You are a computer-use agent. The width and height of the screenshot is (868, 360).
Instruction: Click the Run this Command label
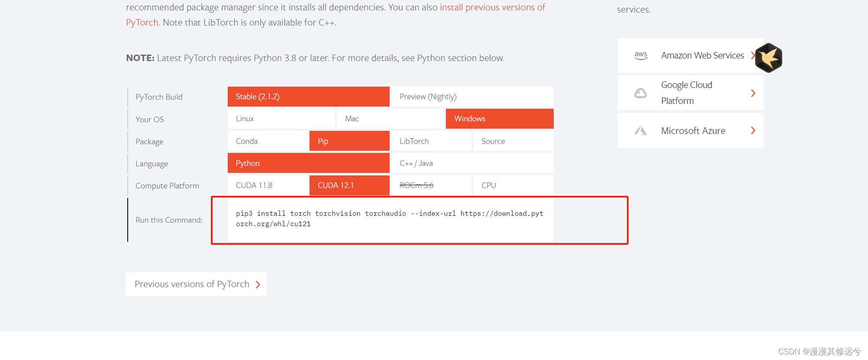tap(169, 220)
